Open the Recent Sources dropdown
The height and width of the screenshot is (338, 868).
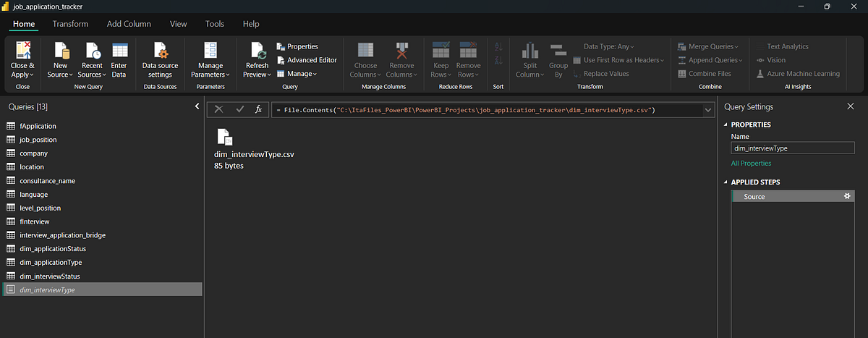pos(90,75)
